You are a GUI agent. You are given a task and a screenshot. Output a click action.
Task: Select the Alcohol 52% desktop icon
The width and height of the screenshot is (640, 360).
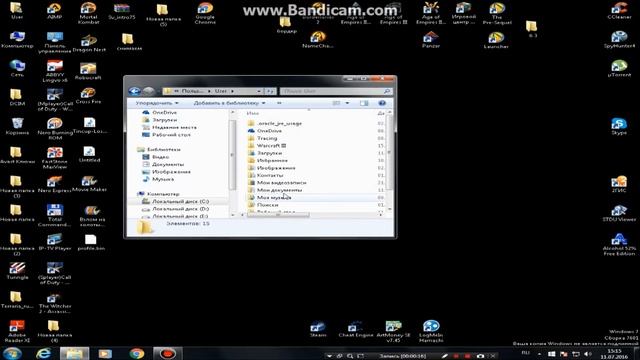619,244
